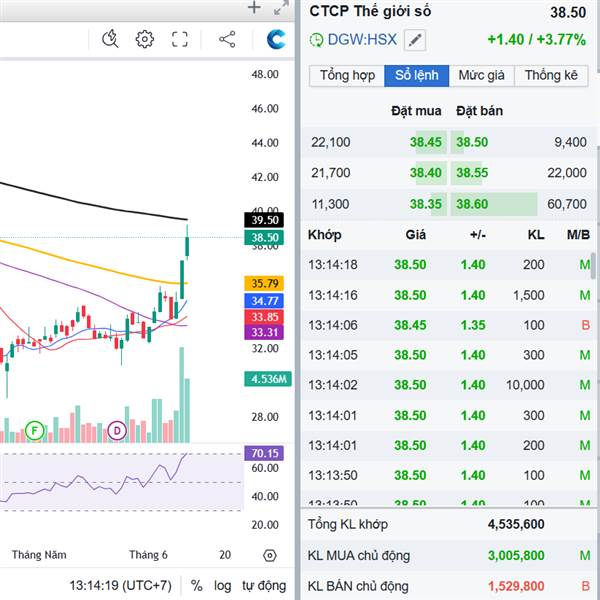Select the 13:14:16 trade row
The image size is (600, 600).
448,295
